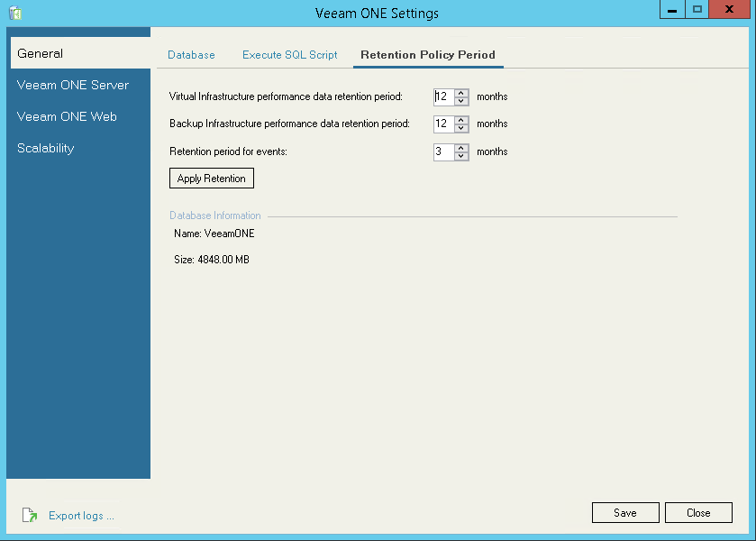Click the Apply Retention button
Image resolution: width=756 pixels, height=541 pixels.
coord(212,179)
